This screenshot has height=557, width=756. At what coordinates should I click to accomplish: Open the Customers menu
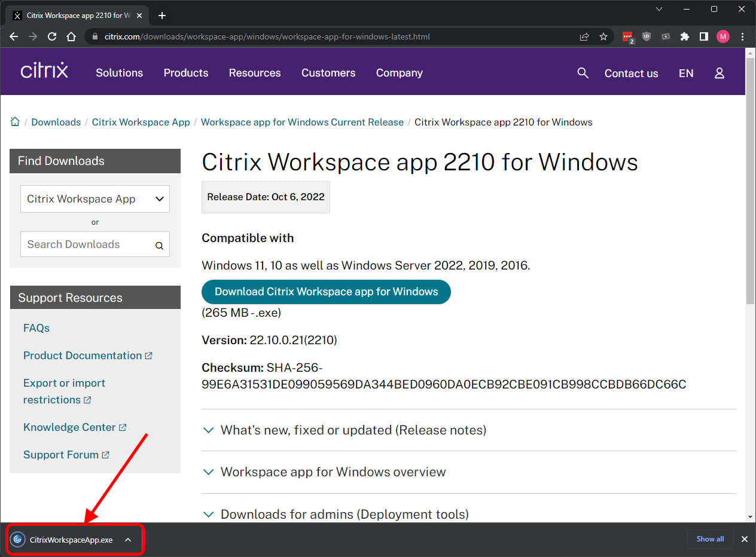click(328, 73)
